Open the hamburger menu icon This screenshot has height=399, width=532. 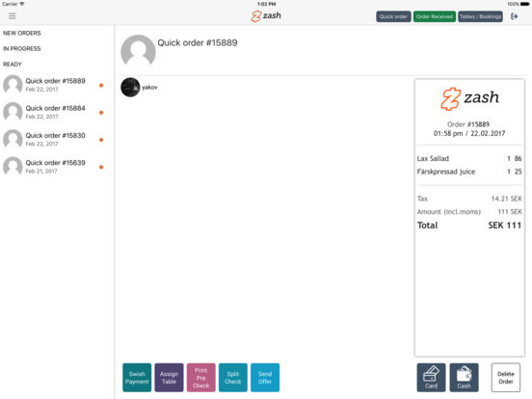pyautogui.click(x=13, y=16)
